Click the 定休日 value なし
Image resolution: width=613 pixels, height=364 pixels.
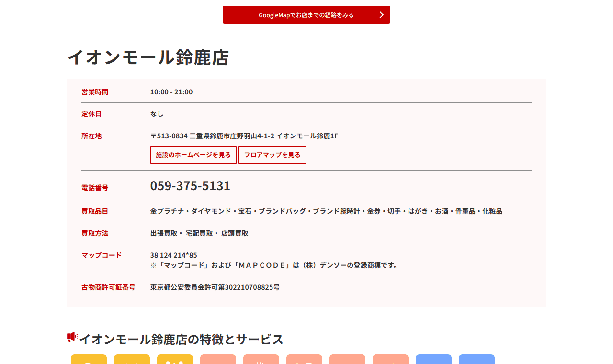157,114
